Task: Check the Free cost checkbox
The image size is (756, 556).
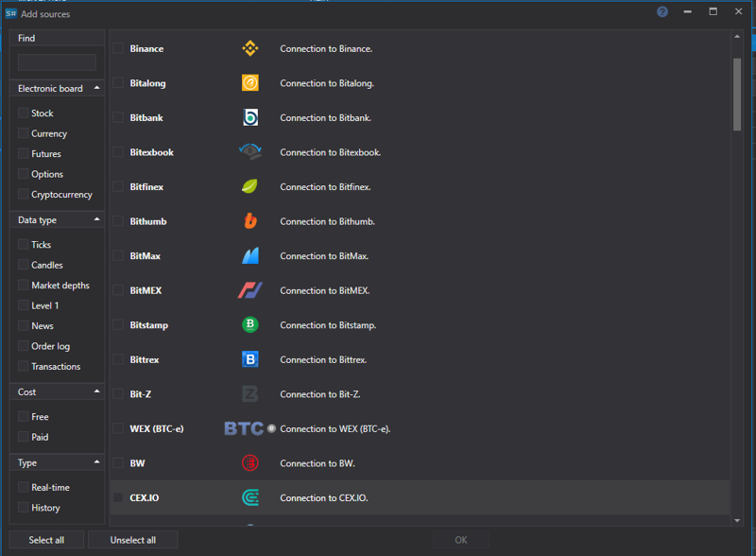Action: click(24, 416)
